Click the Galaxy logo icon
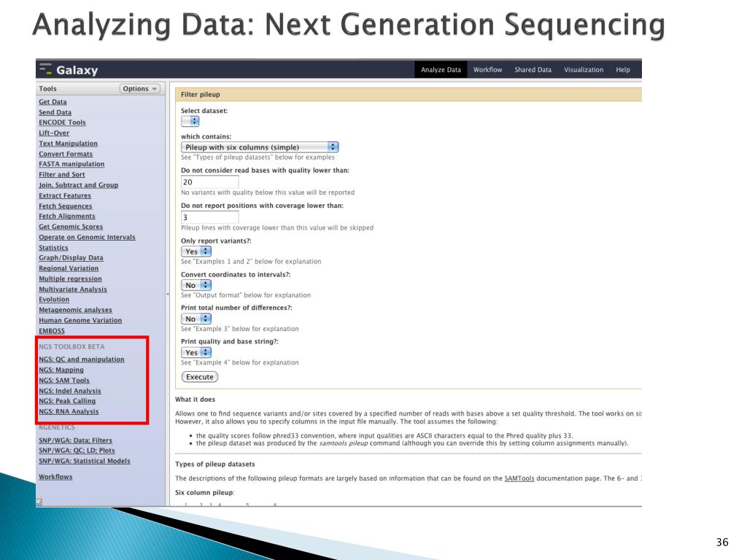Image resolution: width=747 pixels, height=560 pixels. click(46, 69)
